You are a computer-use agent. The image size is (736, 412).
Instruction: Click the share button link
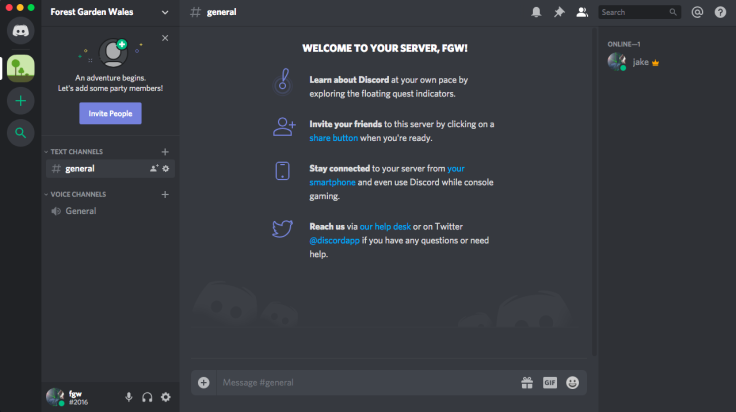pyautogui.click(x=333, y=138)
